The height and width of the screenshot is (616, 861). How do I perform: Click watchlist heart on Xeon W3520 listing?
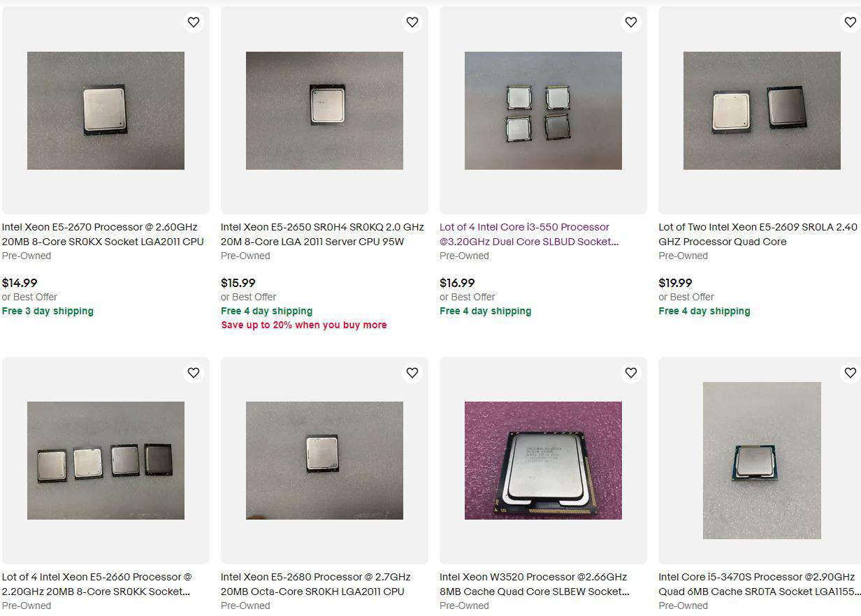click(631, 373)
